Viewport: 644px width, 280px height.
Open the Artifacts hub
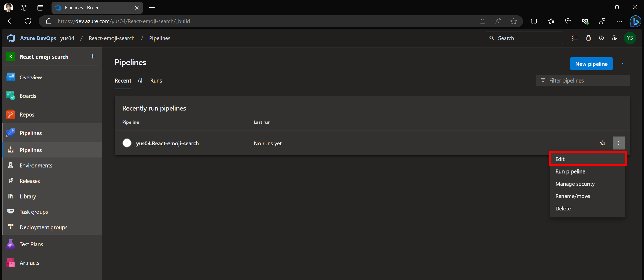pyautogui.click(x=29, y=263)
